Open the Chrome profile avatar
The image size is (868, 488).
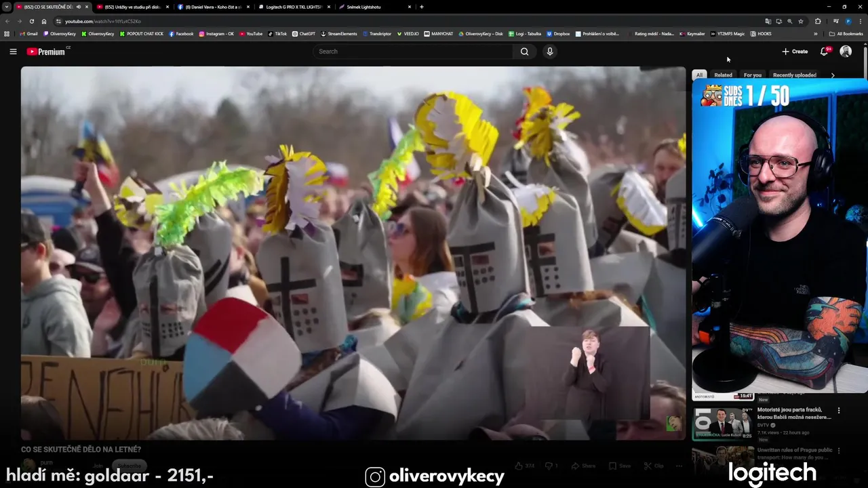848,21
